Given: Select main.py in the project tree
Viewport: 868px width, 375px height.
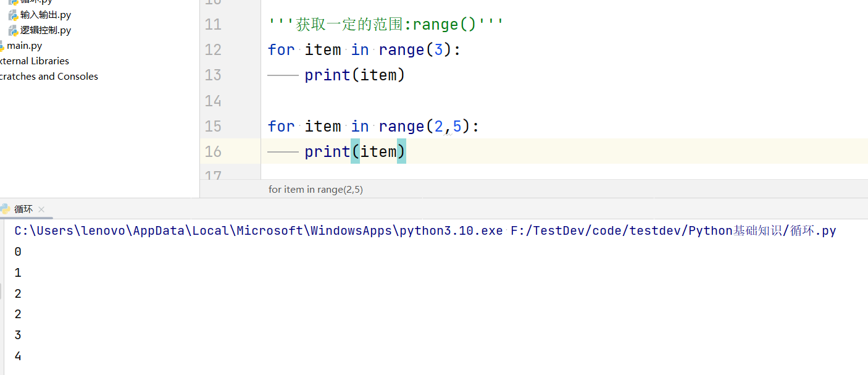Looking at the screenshot, I should click(x=25, y=46).
